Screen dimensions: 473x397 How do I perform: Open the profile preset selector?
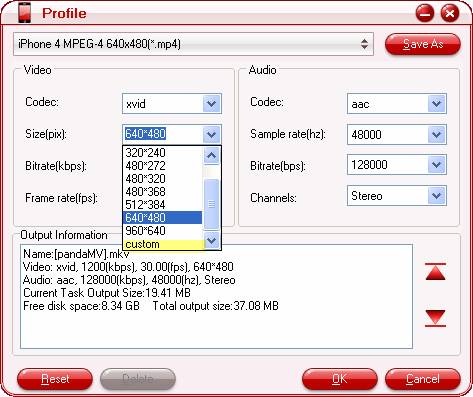pyautogui.click(x=193, y=44)
